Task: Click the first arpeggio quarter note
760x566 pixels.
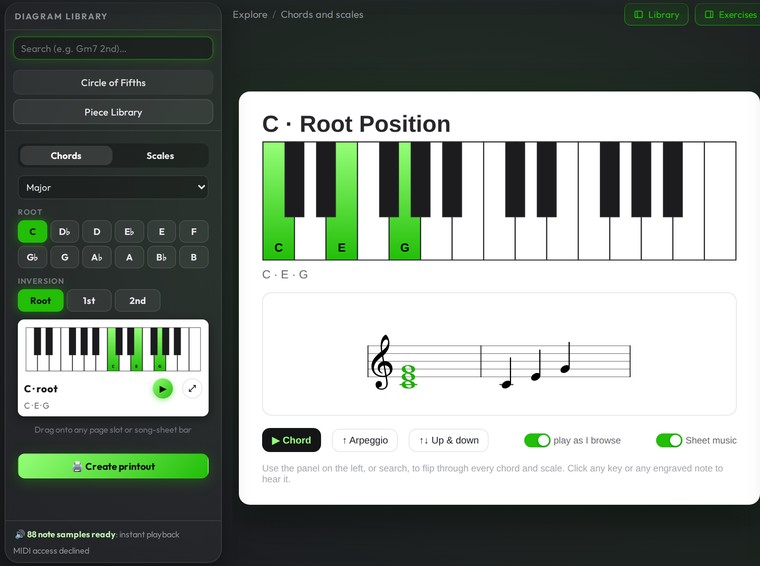Action: point(507,384)
